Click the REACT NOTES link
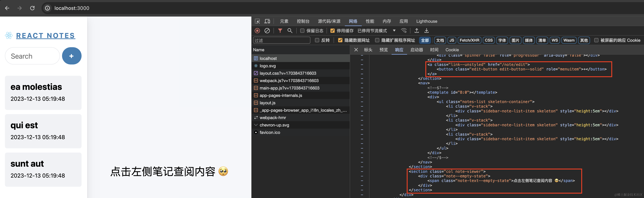The height and width of the screenshot is (198, 644). tap(46, 36)
